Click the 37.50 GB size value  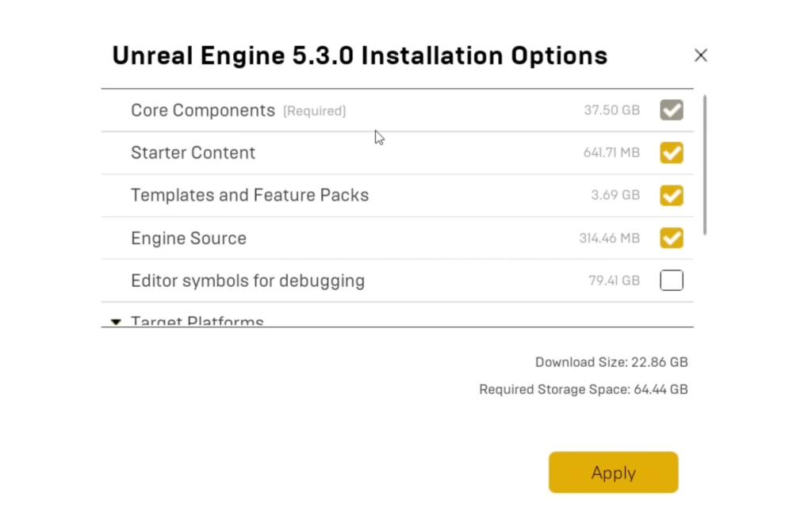pyautogui.click(x=611, y=110)
